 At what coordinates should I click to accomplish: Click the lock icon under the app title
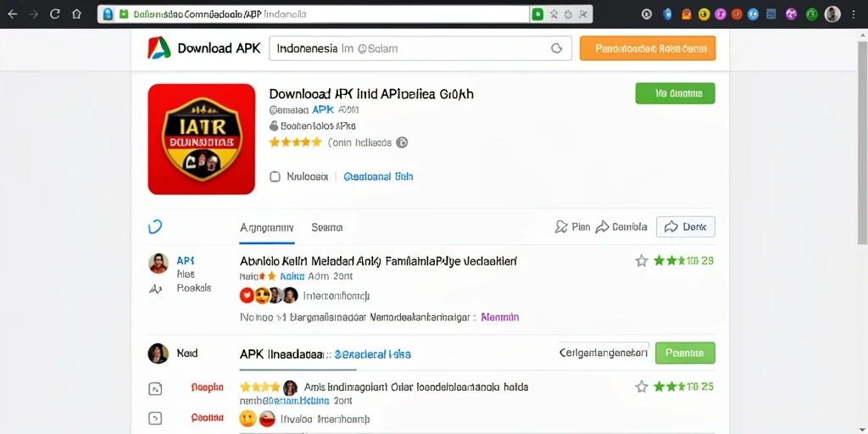pos(274,125)
